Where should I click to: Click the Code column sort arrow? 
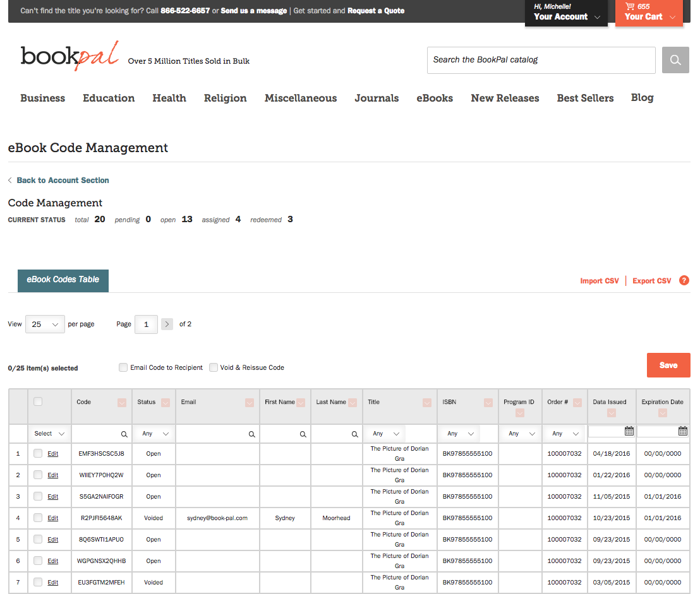pos(122,403)
